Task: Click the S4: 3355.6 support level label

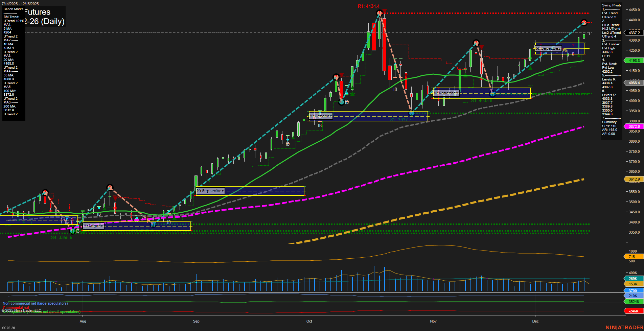Action: click(62, 237)
